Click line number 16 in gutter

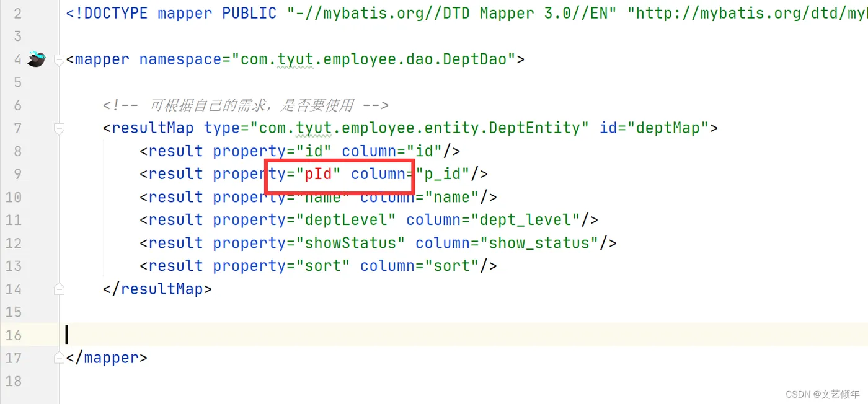point(12,335)
